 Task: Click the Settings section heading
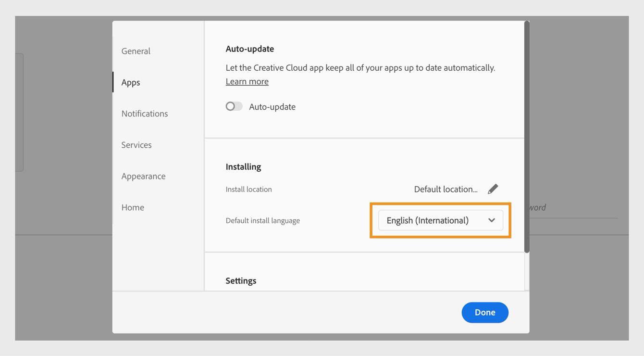[241, 280]
